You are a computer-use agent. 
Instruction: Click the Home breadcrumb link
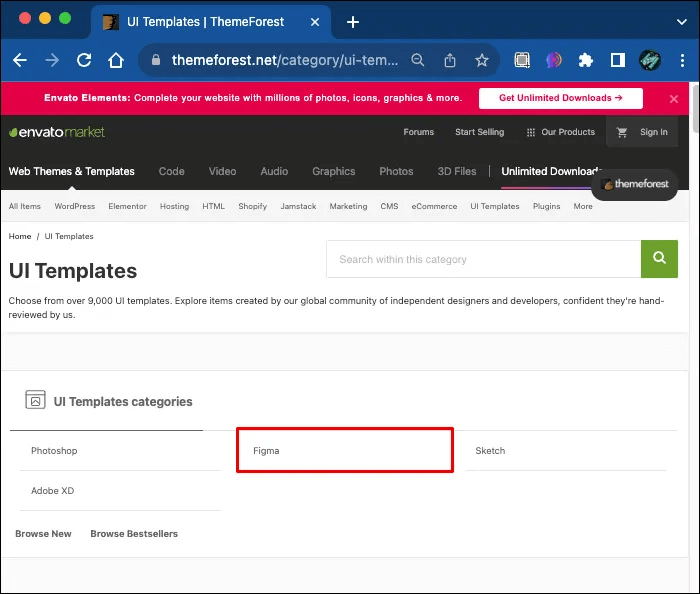click(x=20, y=237)
